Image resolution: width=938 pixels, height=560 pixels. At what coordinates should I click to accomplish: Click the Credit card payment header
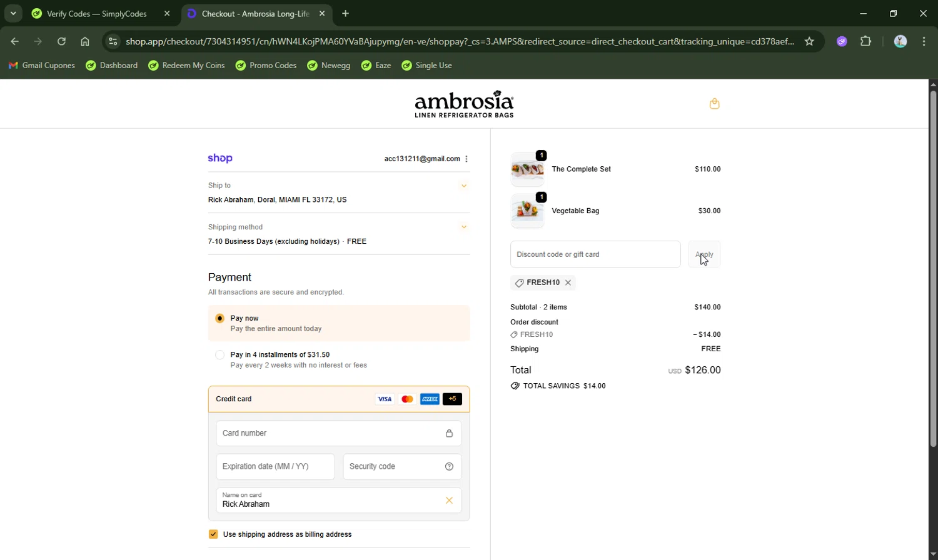point(339,399)
